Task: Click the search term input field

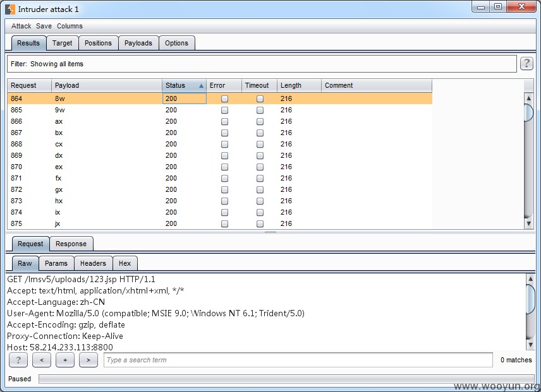Action: 298,360
